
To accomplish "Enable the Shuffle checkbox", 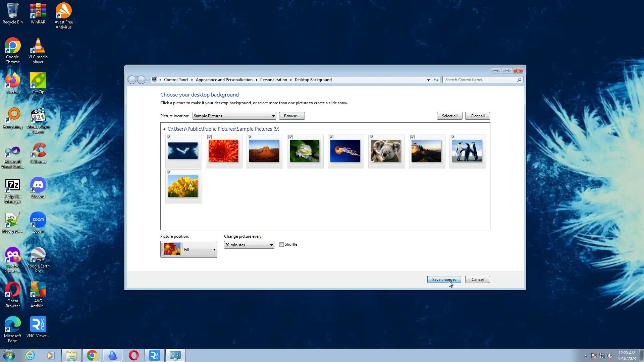I will coord(282,245).
